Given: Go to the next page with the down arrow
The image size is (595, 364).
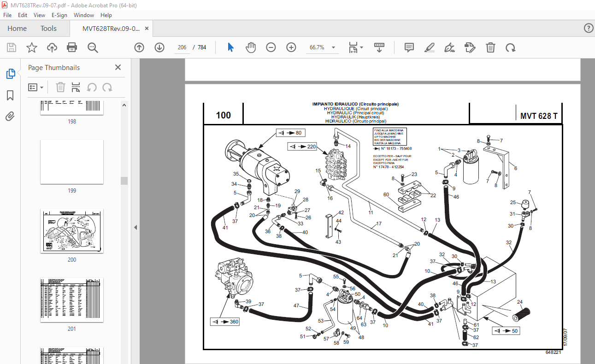Looking at the screenshot, I should pos(159,47).
